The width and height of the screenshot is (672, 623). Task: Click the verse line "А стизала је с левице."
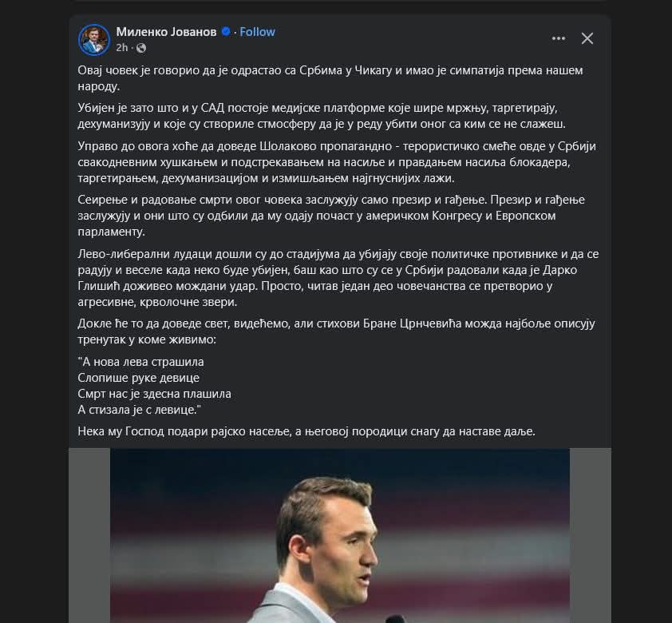[x=140, y=410]
